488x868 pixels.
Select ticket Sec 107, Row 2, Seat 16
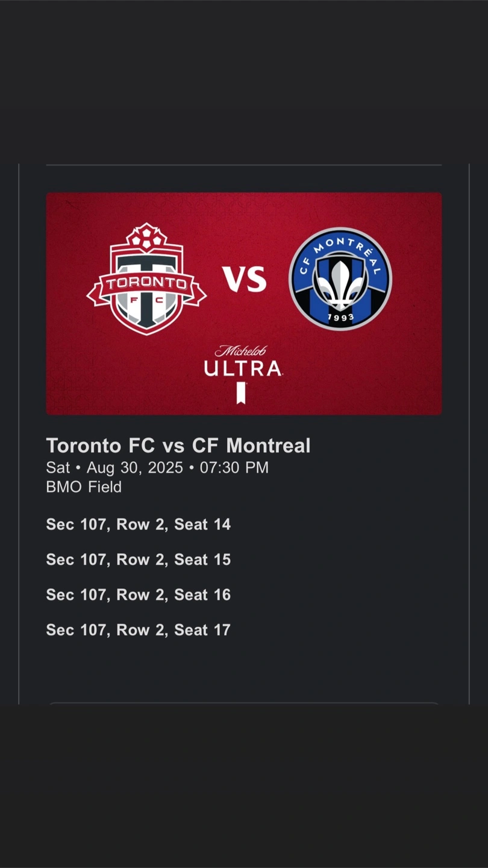pyautogui.click(x=139, y=594)
